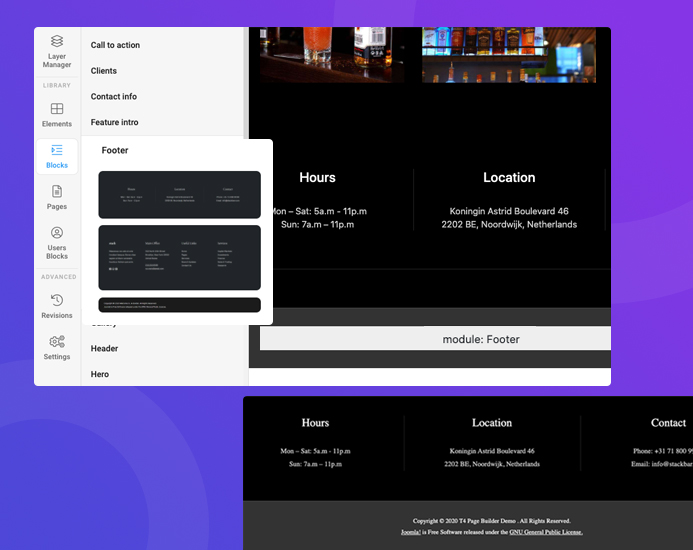
Task: Choose the four-column links footer thumbnail
Action: pyautogui.click(x=179, y=257)
